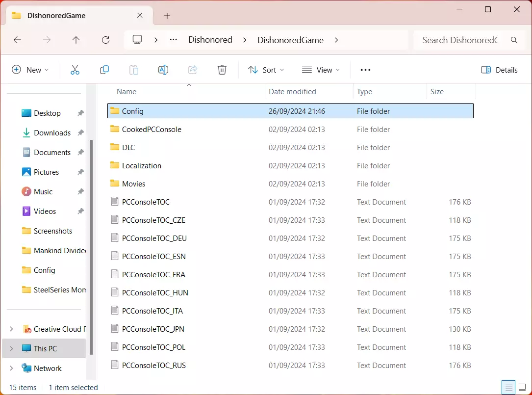Screen dimensions: 532x395
Task: Toggle the Details pane
Action: point(499,70)
